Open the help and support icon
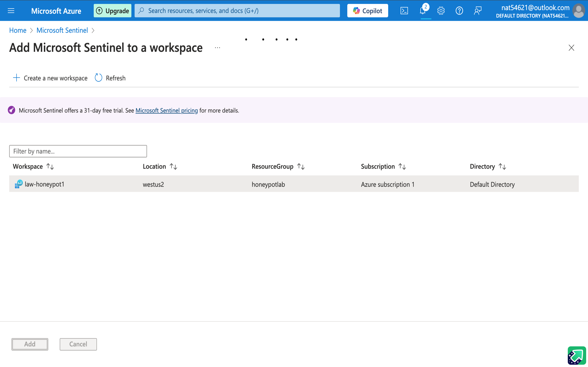588x367 pixels. (x=459, y=11)
